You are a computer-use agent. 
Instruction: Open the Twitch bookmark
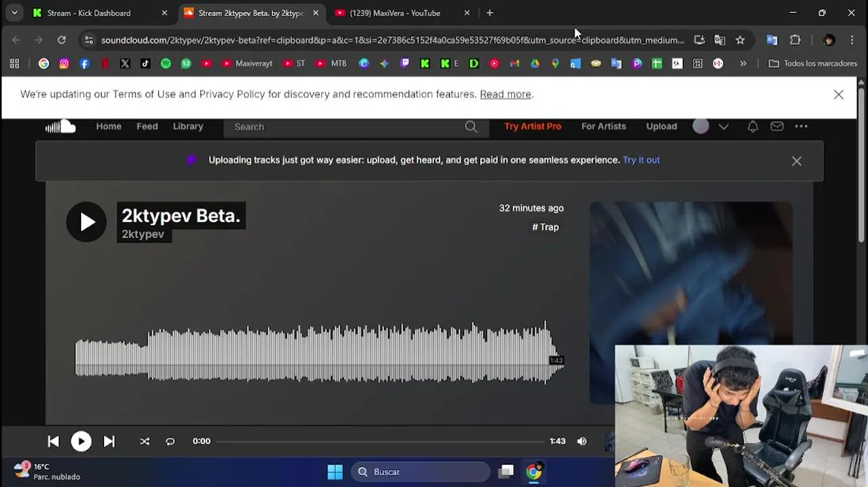click(x=405, y=64)
